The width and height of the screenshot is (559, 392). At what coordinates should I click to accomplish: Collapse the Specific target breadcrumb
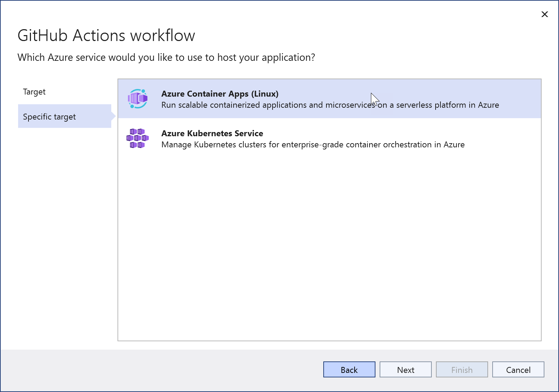coord(114,116)
